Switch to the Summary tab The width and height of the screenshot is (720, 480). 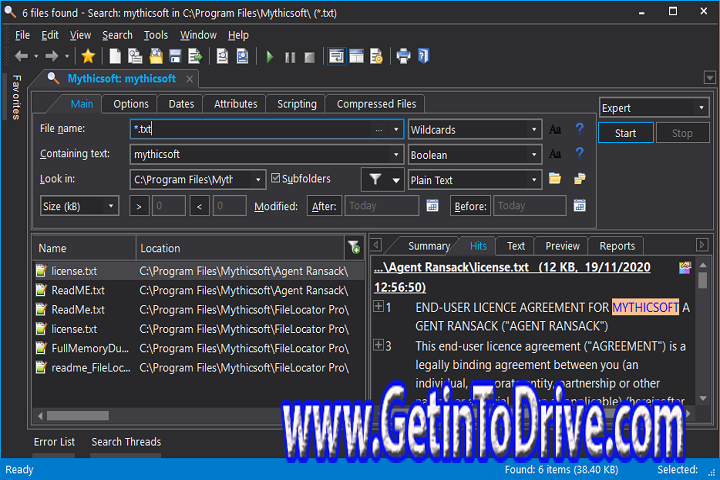click(429, 246)
